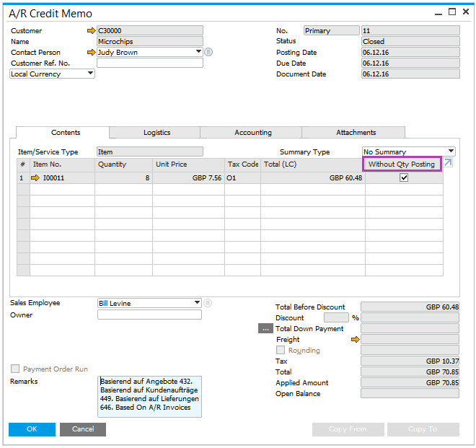Click the Status field showing Closed
This screenshot has height=448, width=476.
pyautogui.click(x=410, y=41)
